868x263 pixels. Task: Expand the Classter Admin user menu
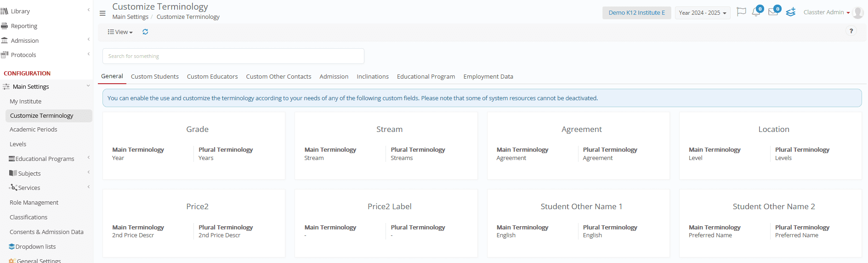tap(827, 12)
